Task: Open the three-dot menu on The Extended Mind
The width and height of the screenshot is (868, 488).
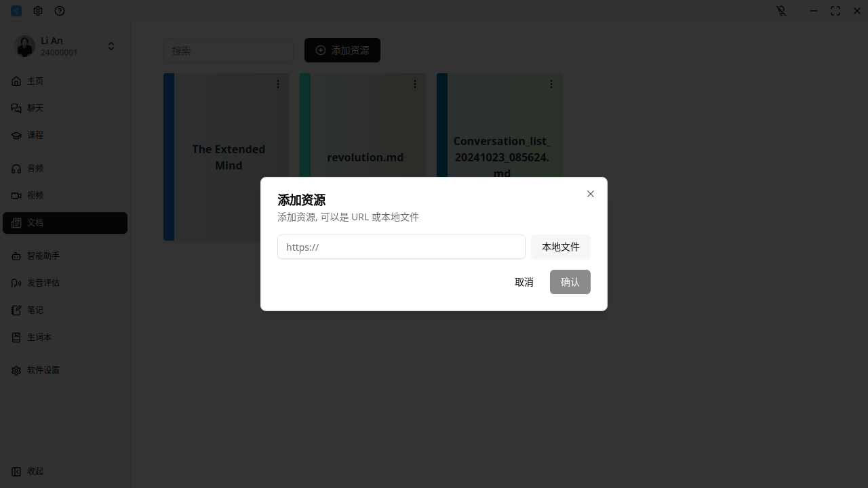Action: click(278, 84)
